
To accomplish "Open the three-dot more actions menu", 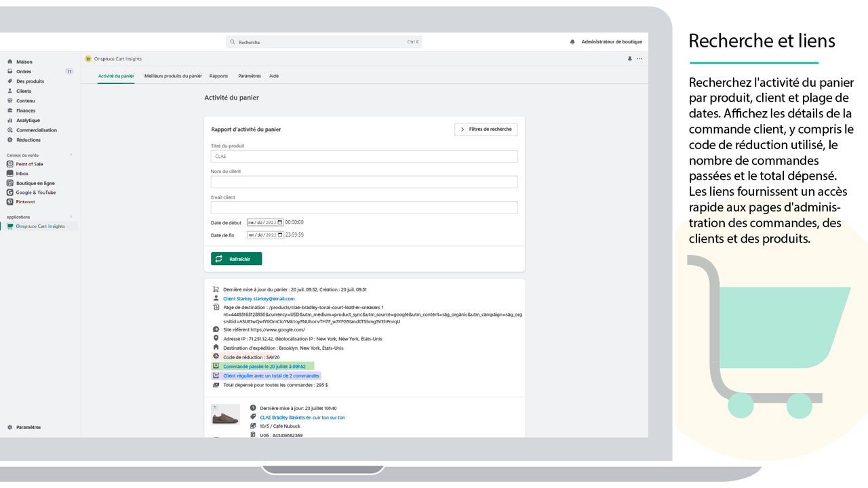I will click(x=639, y=59).
